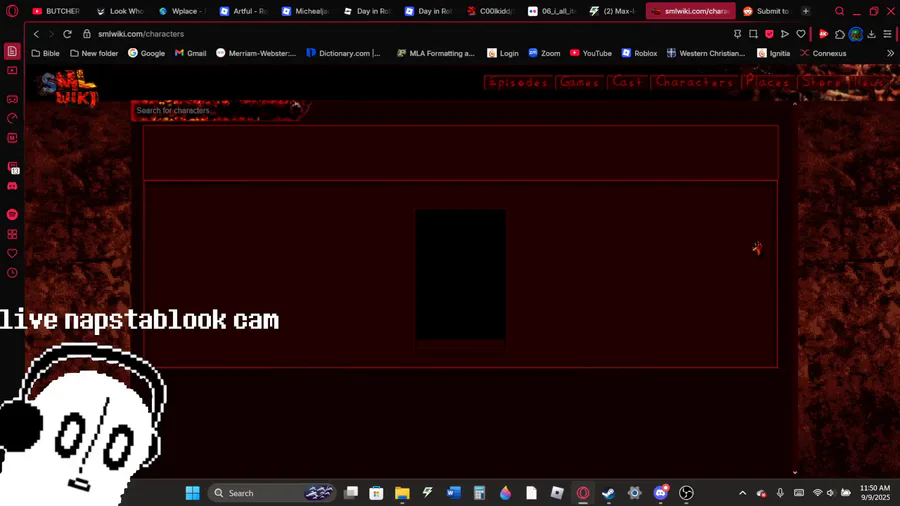
Task: Open the sidebar news/document panel icon
Action: [x=12, y=51]
